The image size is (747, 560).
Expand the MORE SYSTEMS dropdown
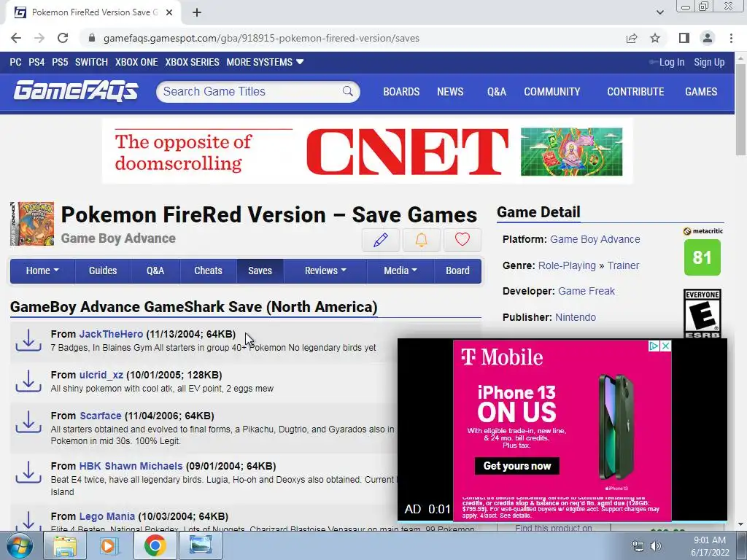click(265, 62)
